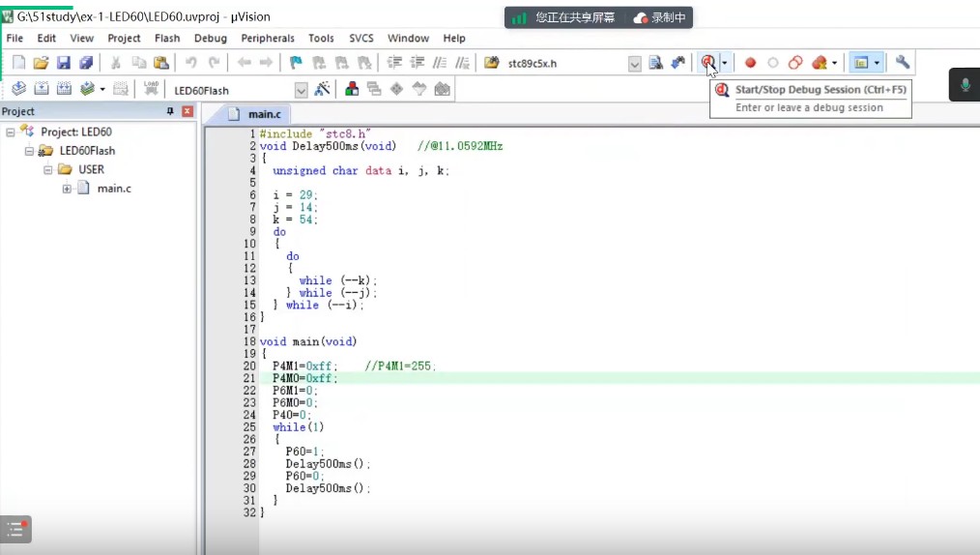Open the Configuration wrench icon
Viewport: 980px width, 555px height.
[x=903, y=63]
